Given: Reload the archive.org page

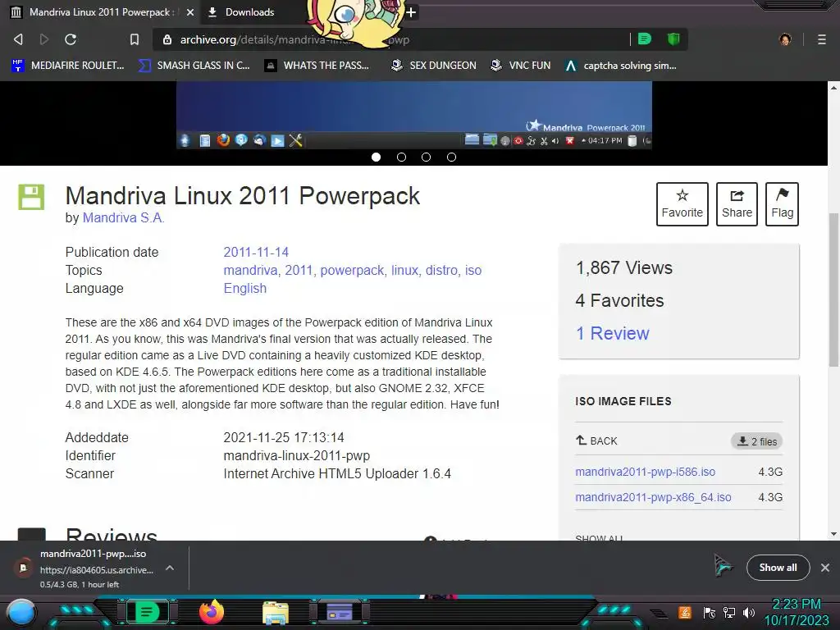Looking at the screenshot, I should click(71, 39).
